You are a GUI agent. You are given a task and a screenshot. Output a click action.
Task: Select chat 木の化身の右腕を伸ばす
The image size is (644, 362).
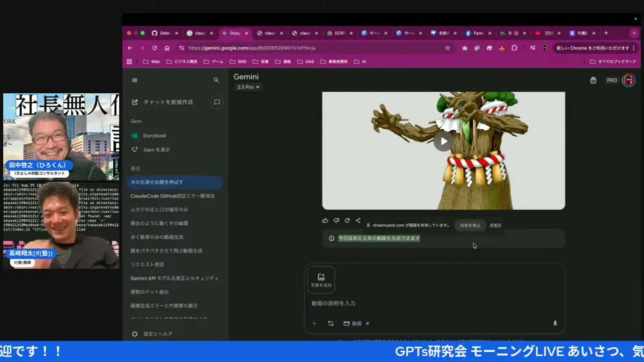[175, 182]
